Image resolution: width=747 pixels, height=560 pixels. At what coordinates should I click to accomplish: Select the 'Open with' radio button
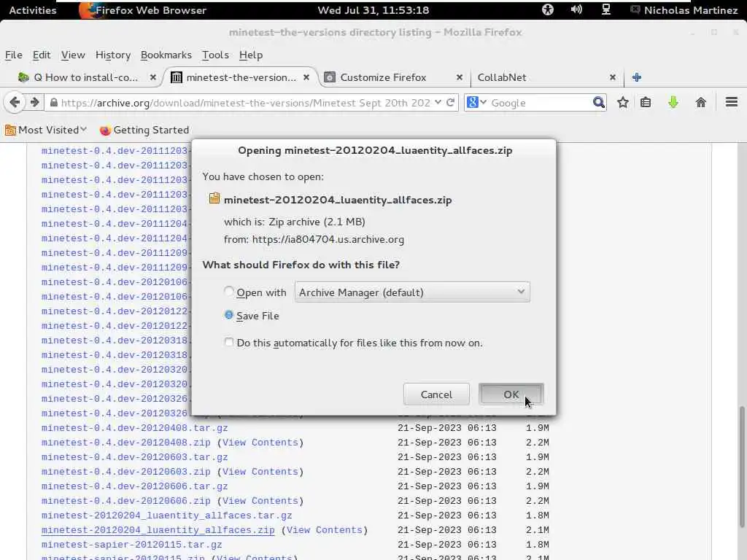[229, 291]
